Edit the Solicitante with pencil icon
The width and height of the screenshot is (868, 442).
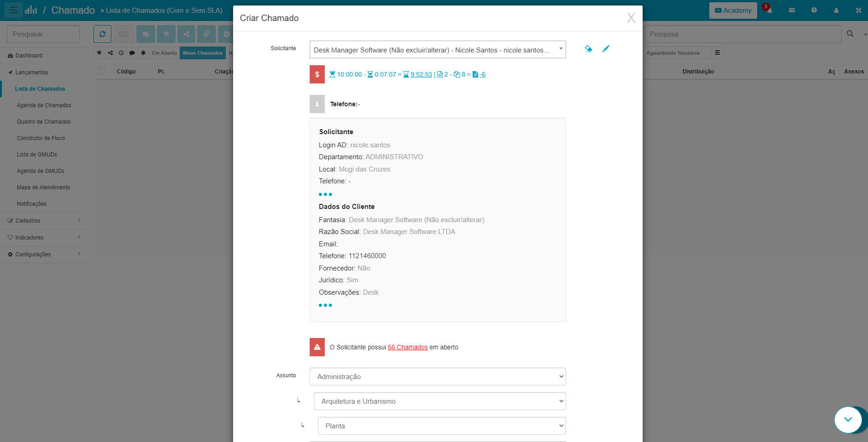click(606, 48)
